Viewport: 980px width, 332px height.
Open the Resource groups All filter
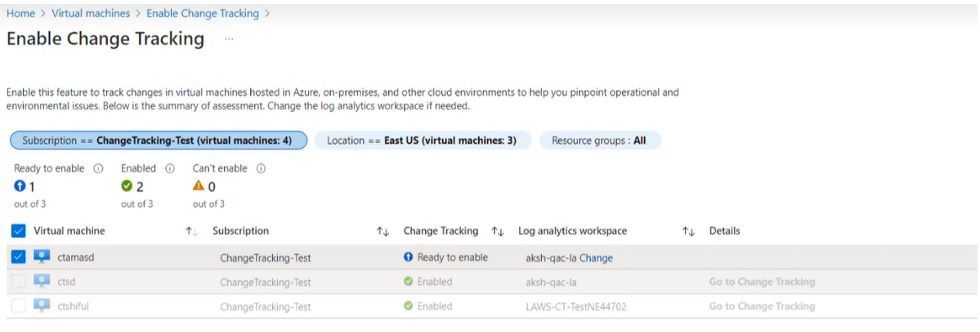599,141
